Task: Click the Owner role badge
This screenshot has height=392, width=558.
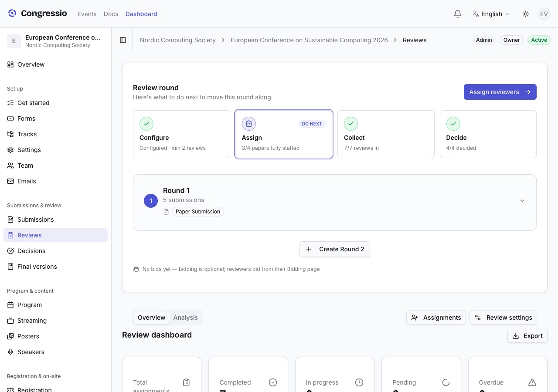Action: (x=512, y=40)
